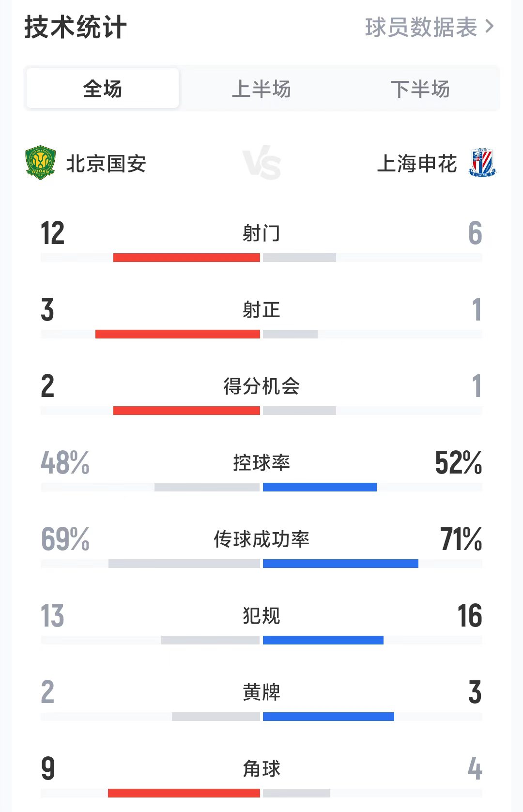
Task: Click the 黄牌 yellow cards label
Action: (x=261, y=692)
